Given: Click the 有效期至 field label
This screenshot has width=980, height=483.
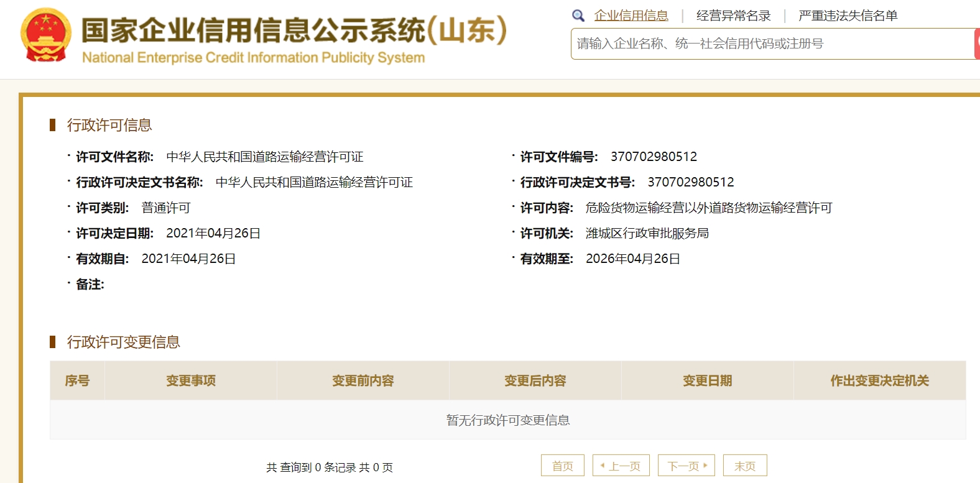Looking at the screenshot, I should point(547,259).
